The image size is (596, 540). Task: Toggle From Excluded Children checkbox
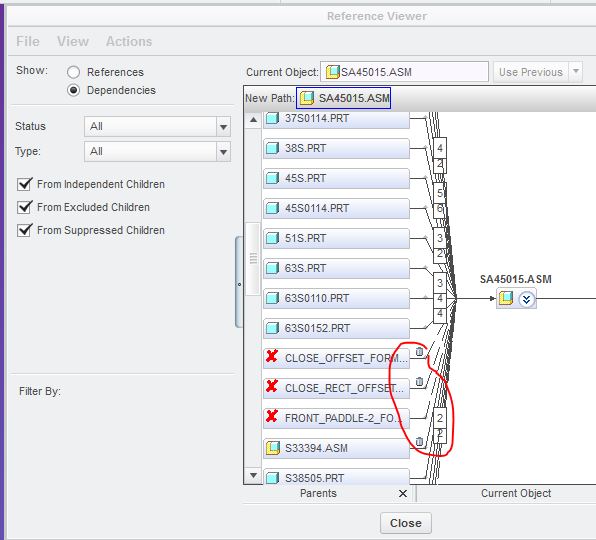tap(25, 207)
